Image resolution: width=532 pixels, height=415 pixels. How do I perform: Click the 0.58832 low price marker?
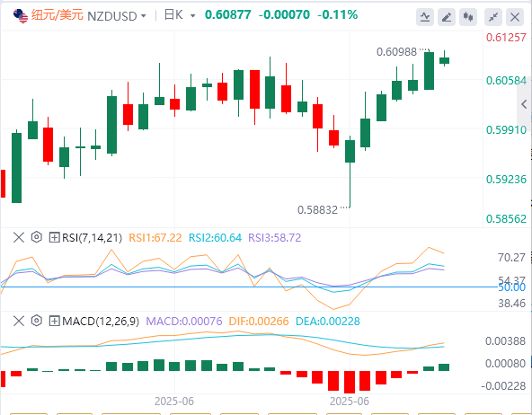pyautogui.click(x=317, y=210)
